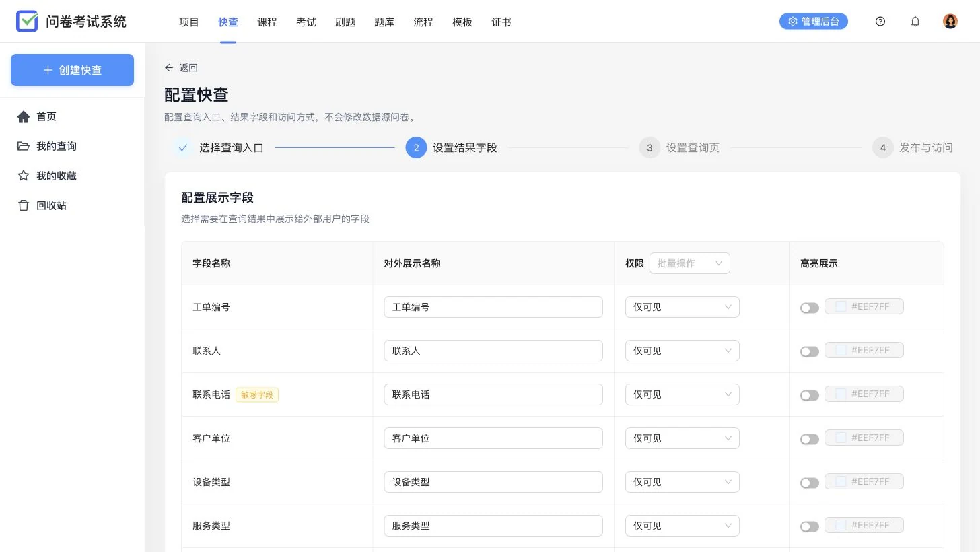Open permission dropdown for 联系电话 row
Viewport: 980px width, 552px height.
(x=682, y=394)
